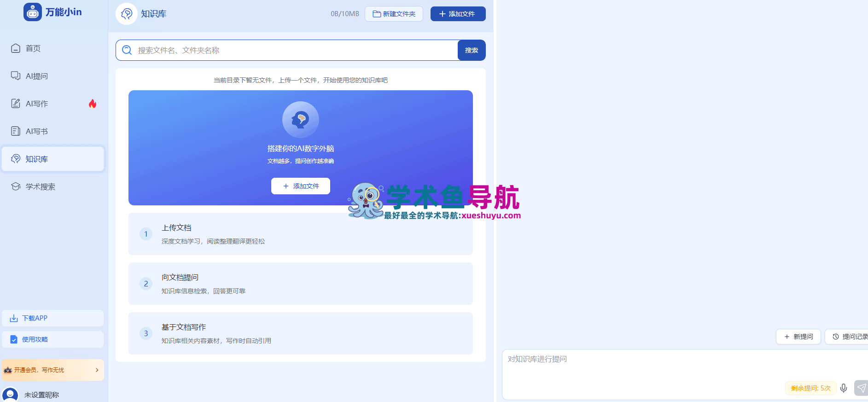The image size is (868, 402).
Task: Click the 下载APP download icon
Action: click(x=14, y=318)
